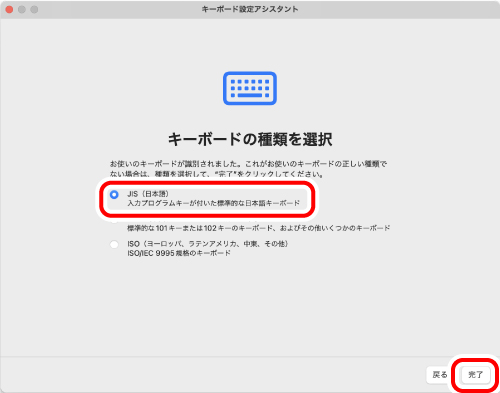Click the 完了 button
The height and width of the screenshot is (393, 500).
tap(475, 375)
